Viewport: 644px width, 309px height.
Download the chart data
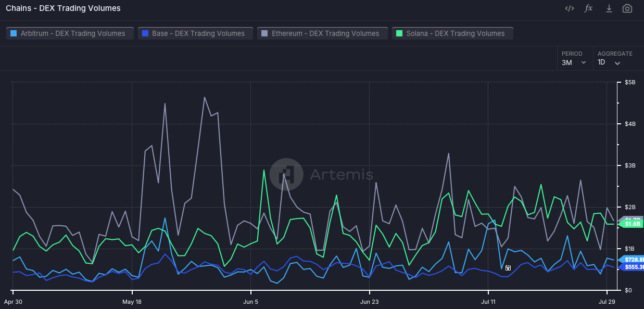click(x=609, y=8)
